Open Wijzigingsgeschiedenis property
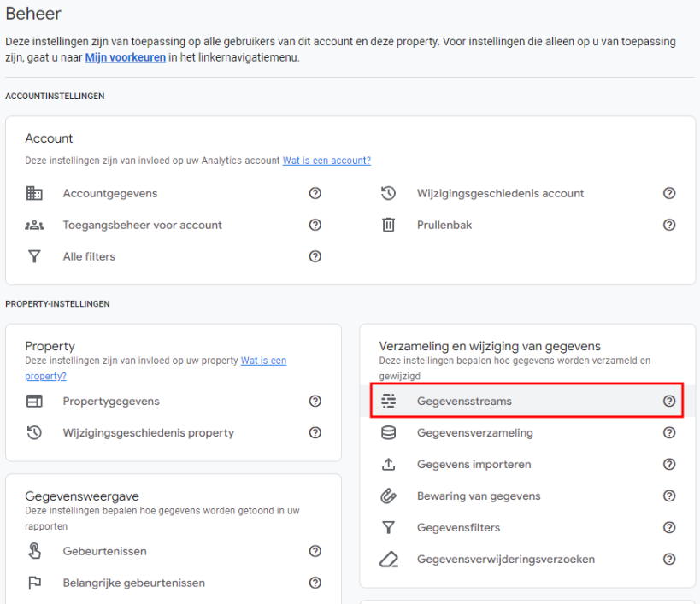Screen dimensions: 700x604 click(148, 432)
